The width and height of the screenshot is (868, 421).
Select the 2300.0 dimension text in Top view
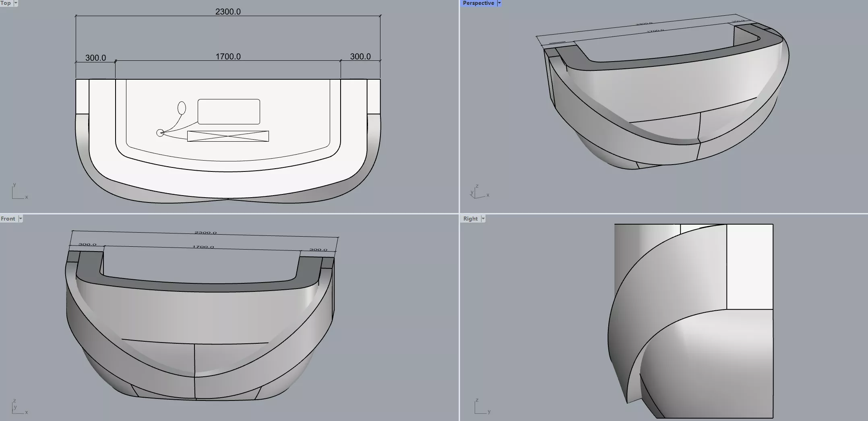[x=228, y=12]
